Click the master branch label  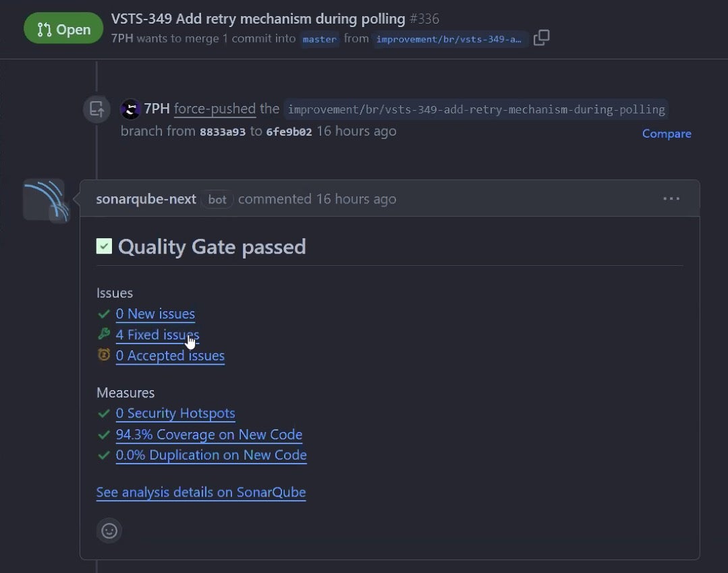[x=319, y=39]
